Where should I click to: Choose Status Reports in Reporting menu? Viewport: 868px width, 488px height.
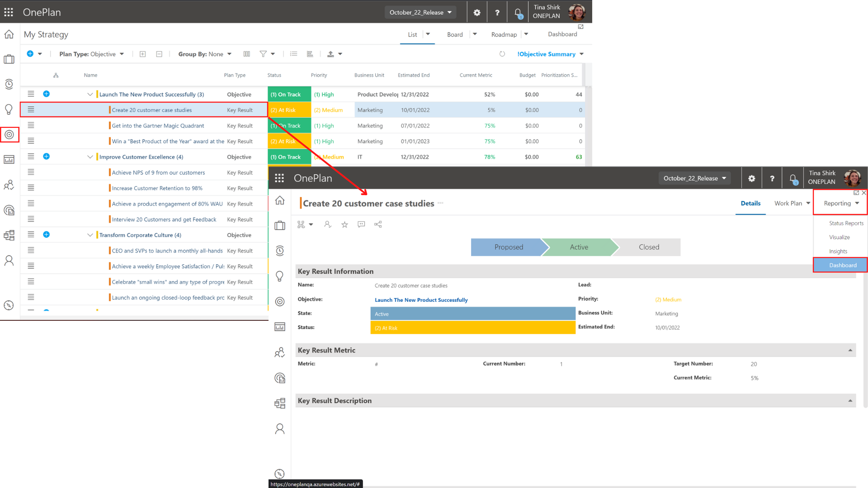[846, 223]
